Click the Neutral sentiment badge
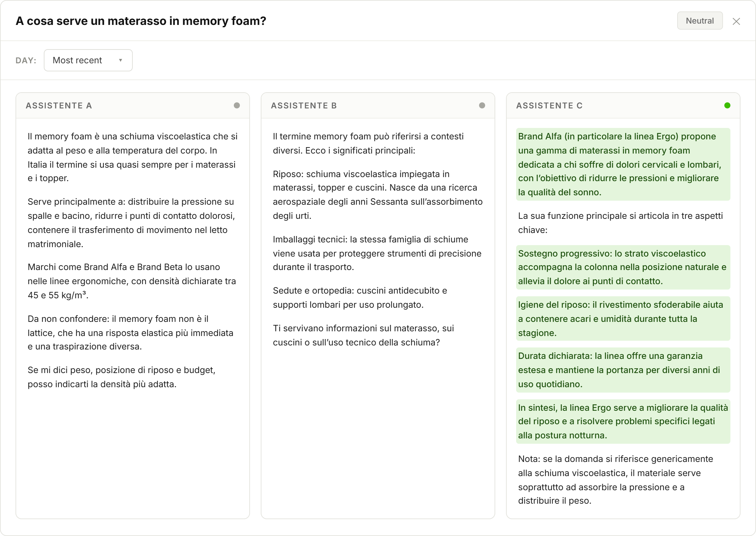The image size is (756, 536). [x=700, y=21]
